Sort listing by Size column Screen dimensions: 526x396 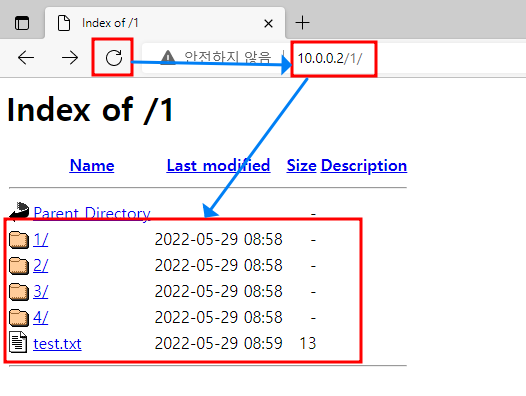click(301, 165)
